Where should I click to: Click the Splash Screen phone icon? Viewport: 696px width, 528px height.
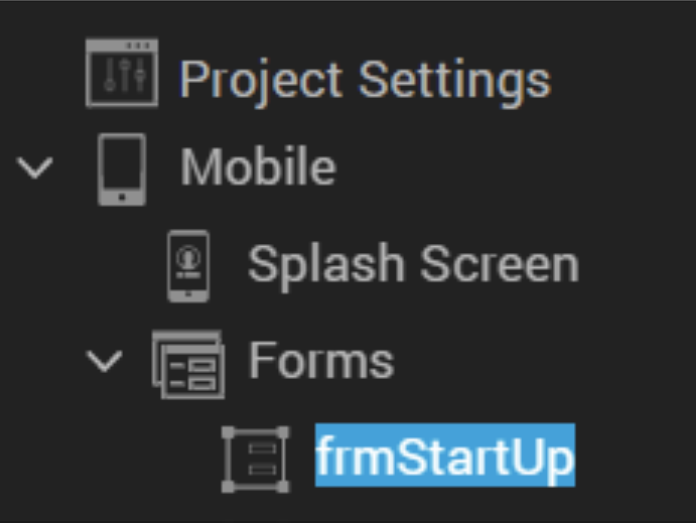tap(189, 265)
